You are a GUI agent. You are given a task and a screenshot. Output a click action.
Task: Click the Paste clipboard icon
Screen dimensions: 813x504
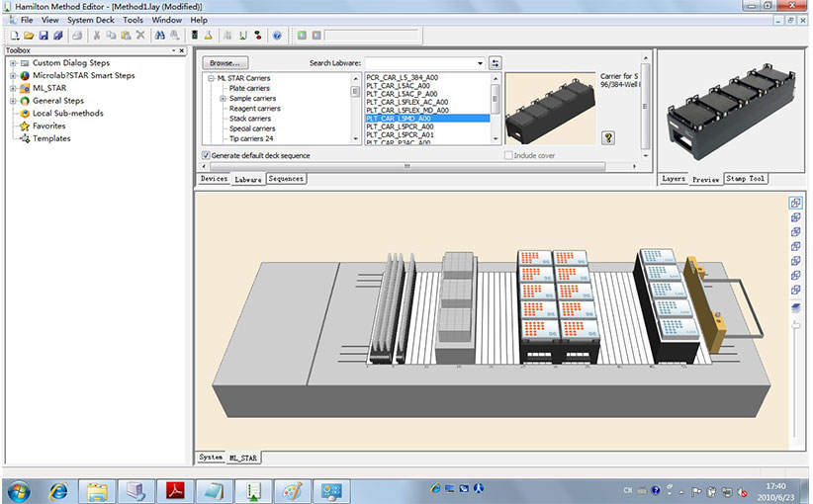coord(126,36)
